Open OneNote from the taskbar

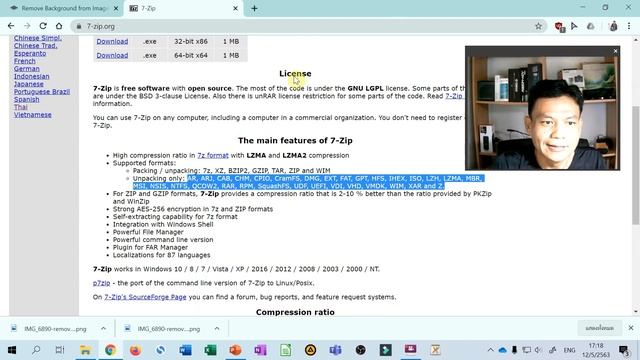point(260,350)
